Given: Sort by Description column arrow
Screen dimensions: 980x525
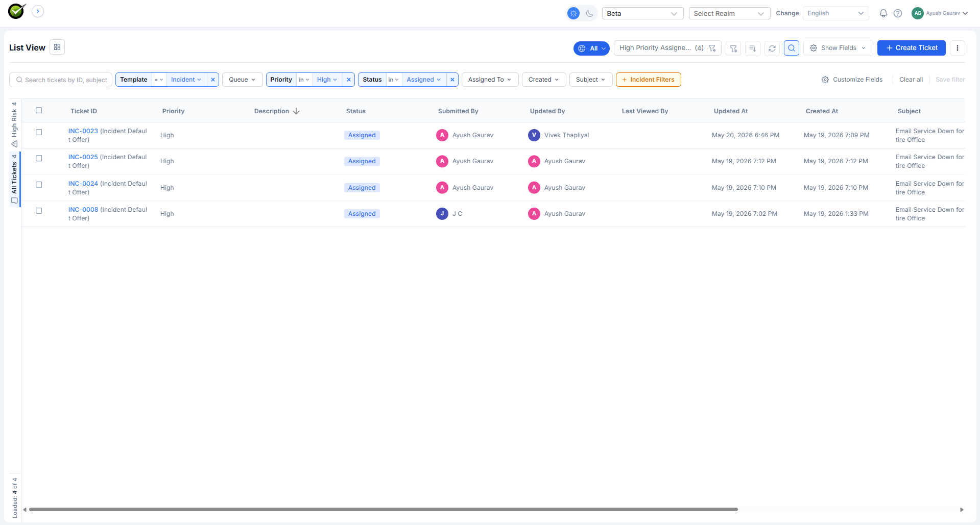Looking at the screenshot, I should 296,111.
